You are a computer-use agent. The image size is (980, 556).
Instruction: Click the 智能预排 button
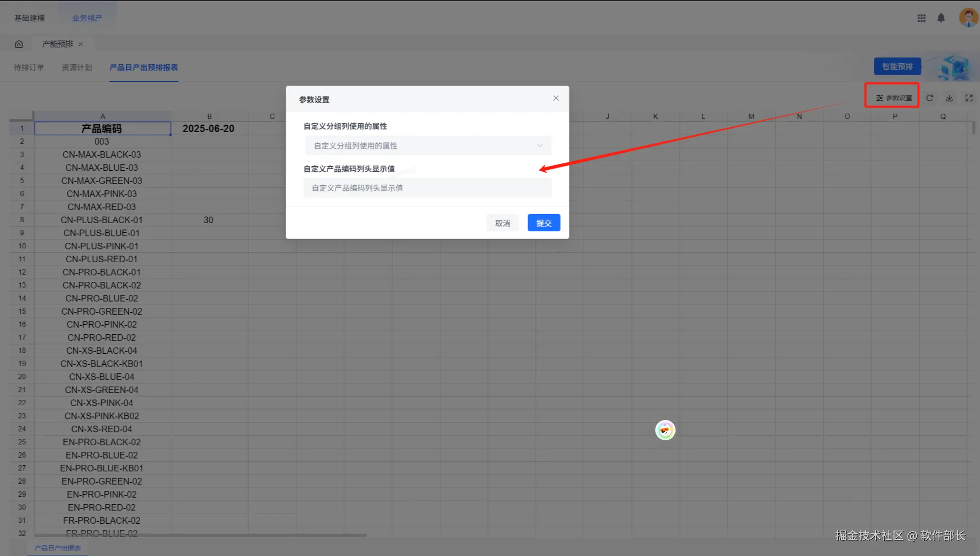[x=897, y=66]
